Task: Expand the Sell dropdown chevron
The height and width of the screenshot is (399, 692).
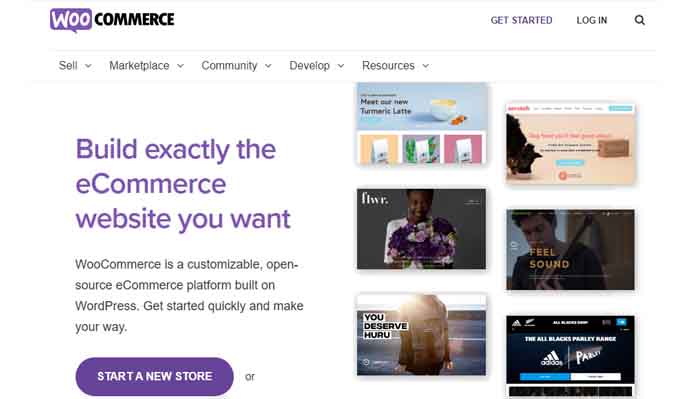Action: 88,66
